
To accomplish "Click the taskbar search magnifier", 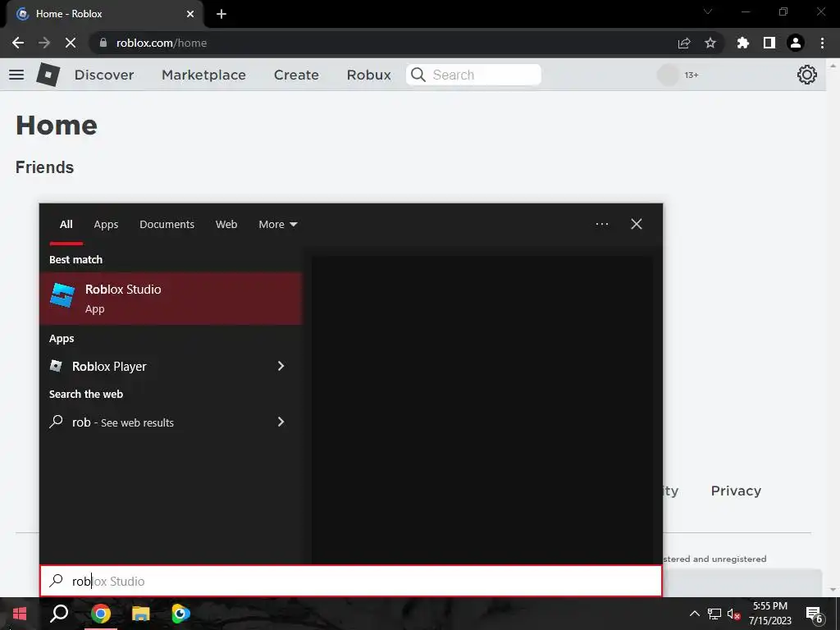I will click(x=59, y=614).
